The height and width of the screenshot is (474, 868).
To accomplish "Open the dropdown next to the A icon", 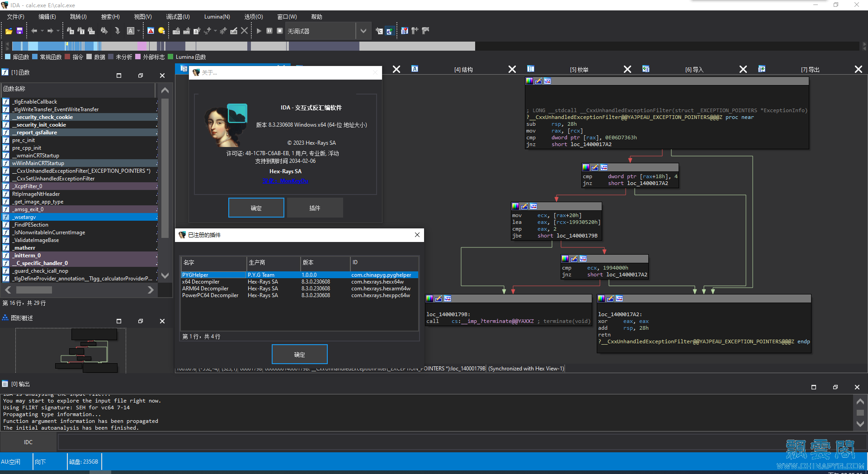I will coord(138,31).
